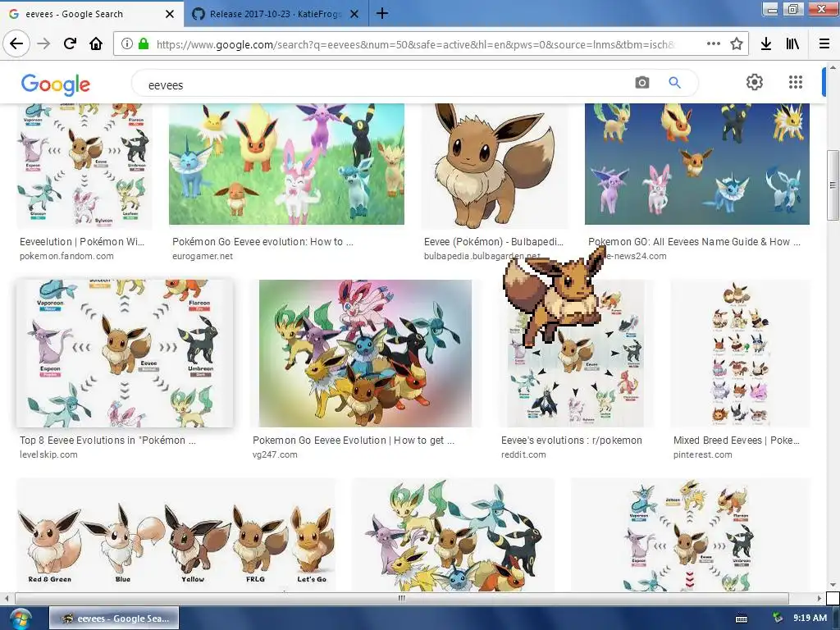Open a new tab with plus button
840x630 pixels.
382,13
